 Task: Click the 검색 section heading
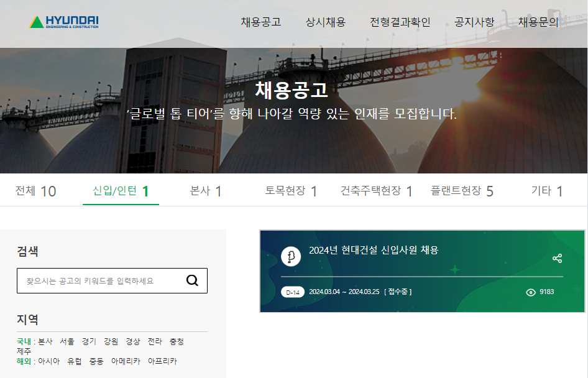(x=27, y=251)
